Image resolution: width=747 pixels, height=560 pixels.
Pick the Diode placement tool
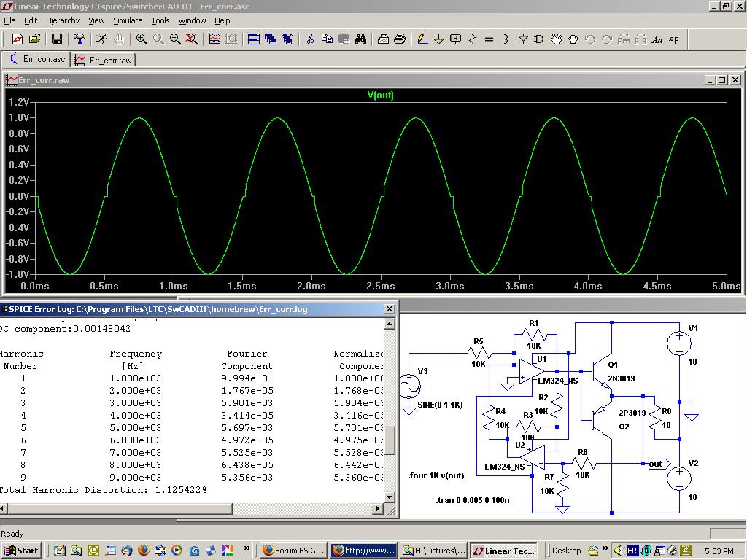coord(523,39)
